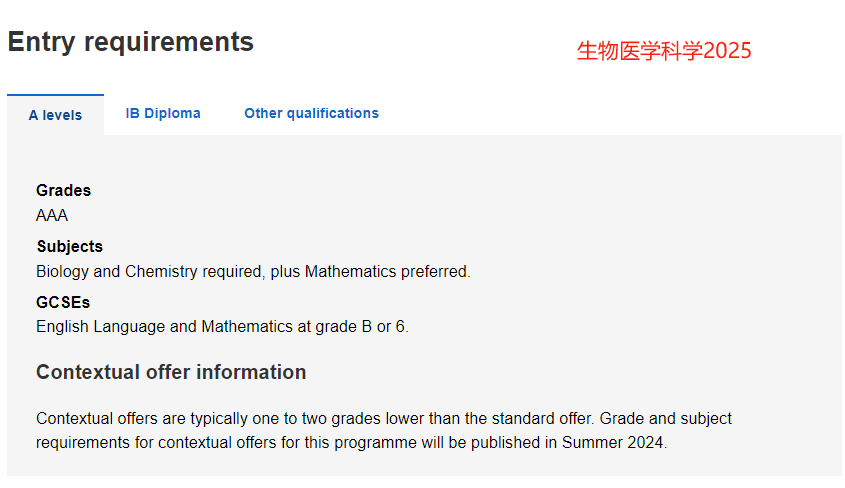The image size is (845, 488).
Task: Click the Contextual offer information heading
Action: pos(171,372)
